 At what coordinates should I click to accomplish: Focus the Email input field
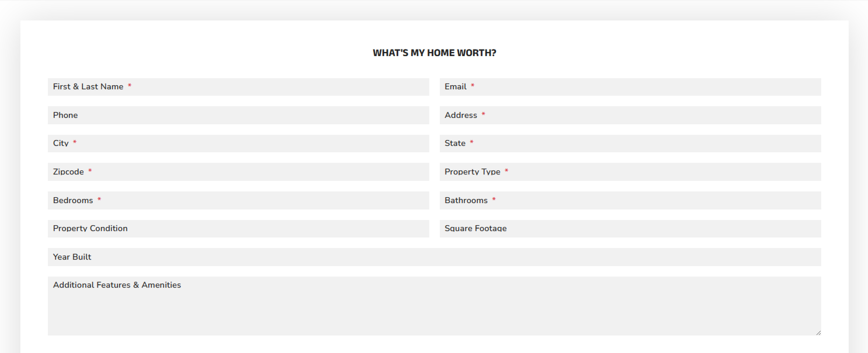[x=630, y=87]
